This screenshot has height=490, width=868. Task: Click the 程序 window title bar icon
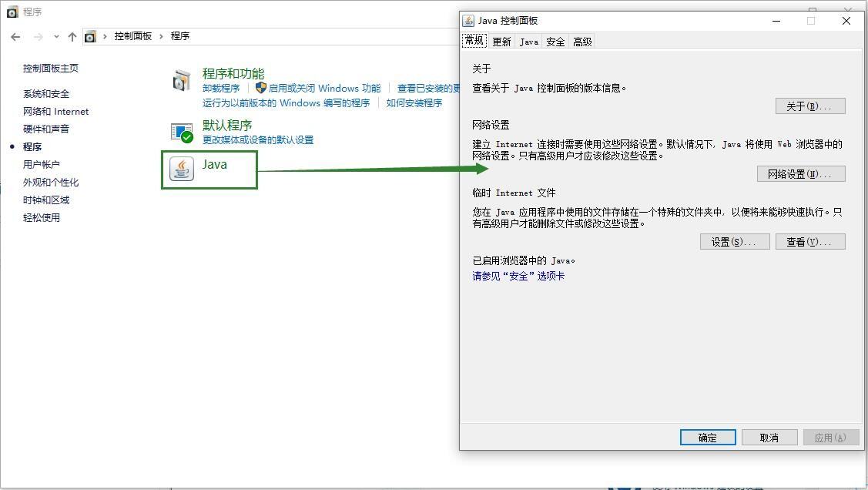tap(12, 12)
